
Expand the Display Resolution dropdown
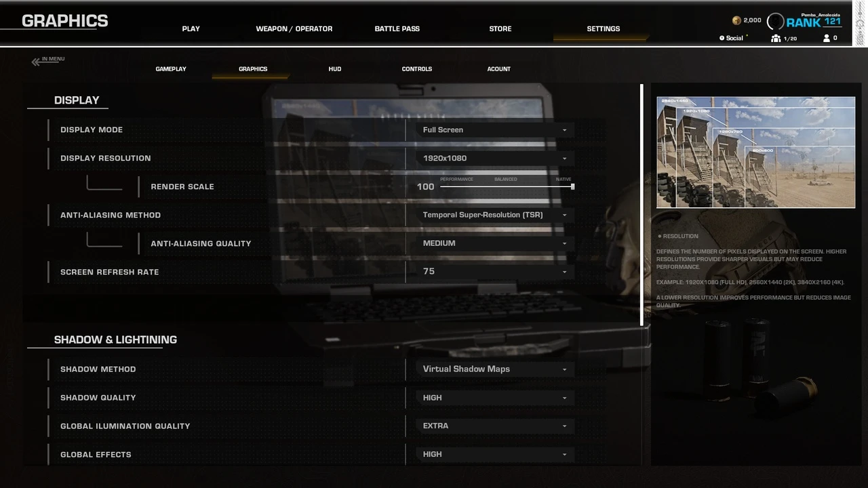click(494, 159)
